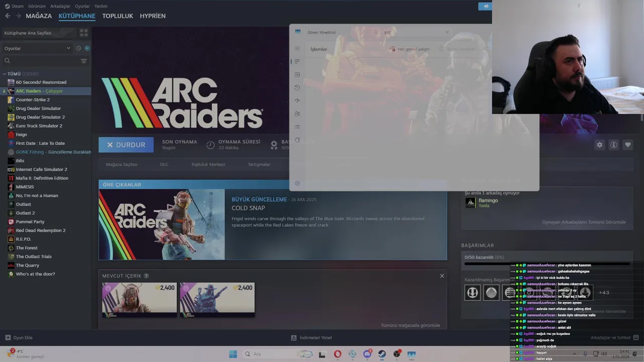This screenshot has width=644, height=362.
Task: Open the KÜTÜPHANE tab
Action: click(x=77, y=16)
